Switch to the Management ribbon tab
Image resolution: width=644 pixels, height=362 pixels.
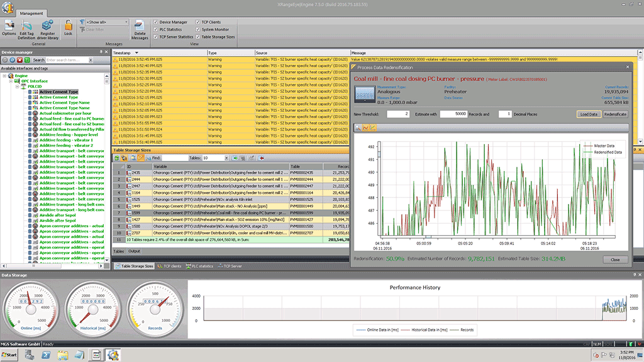tap(31, 13)
